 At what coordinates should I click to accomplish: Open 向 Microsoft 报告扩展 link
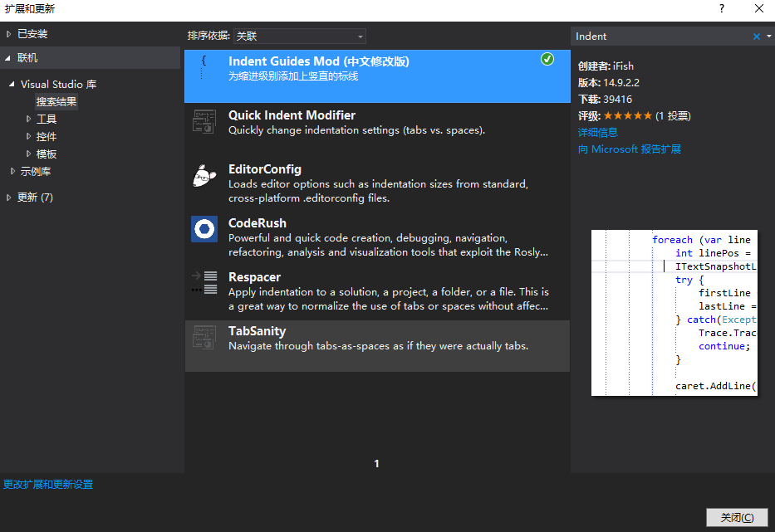point(629,149)
